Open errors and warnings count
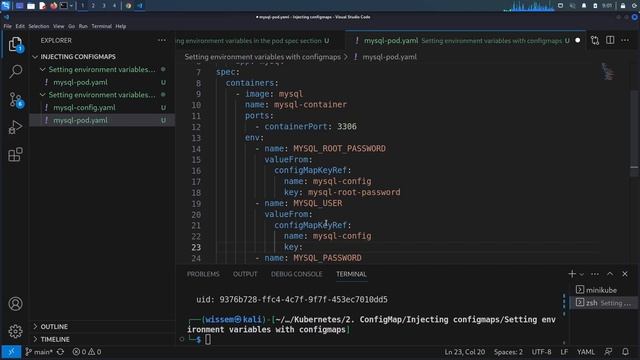Viewport: 640px width, 360px height. tap(87, 352)
